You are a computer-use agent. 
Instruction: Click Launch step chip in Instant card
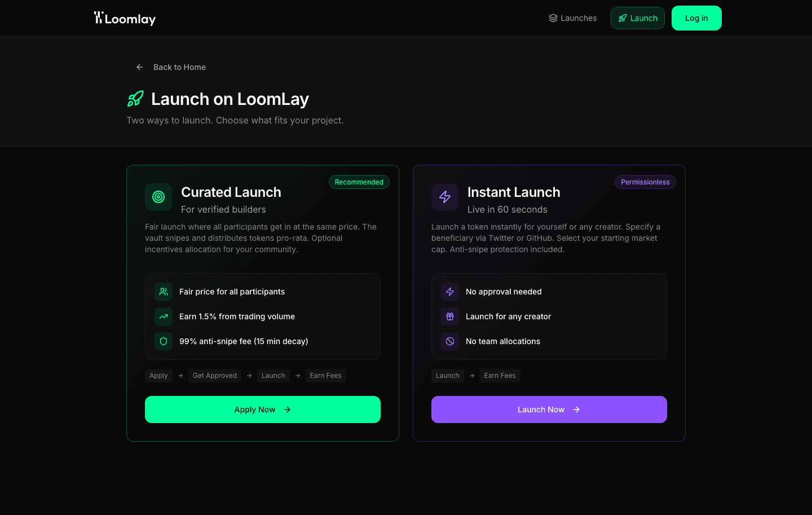(448, 376)
